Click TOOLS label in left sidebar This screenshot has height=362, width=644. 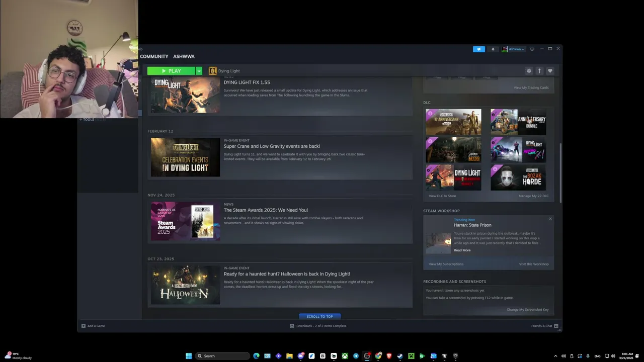point(89,120)
